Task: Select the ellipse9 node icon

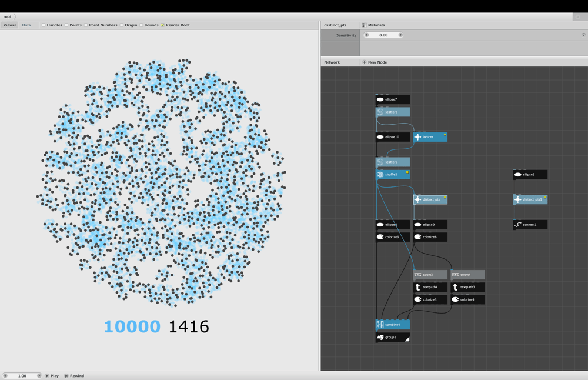Action: click(417, 225)
